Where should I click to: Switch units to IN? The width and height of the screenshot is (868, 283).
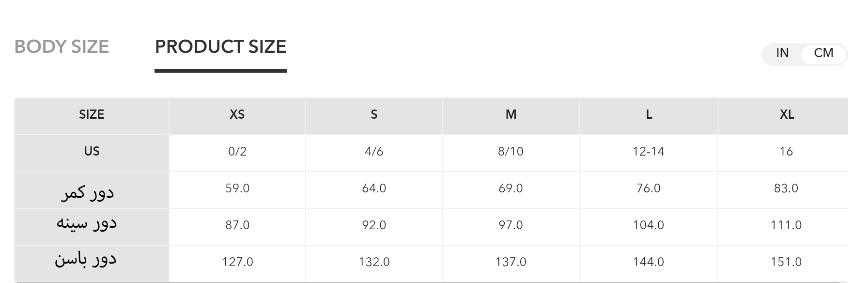click(x=782, y=53)
